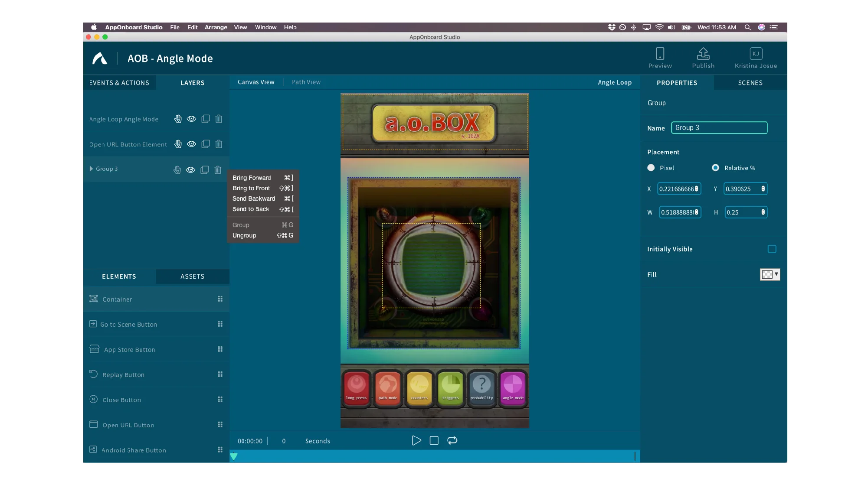Switch to the Scenes tab
This screenshot has height=488, width=868.
tap(750, 83)
